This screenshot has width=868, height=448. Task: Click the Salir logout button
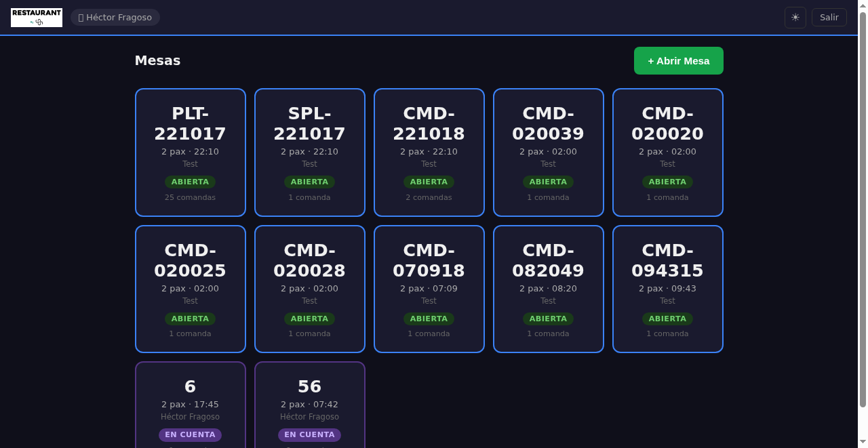pos(829,18)
